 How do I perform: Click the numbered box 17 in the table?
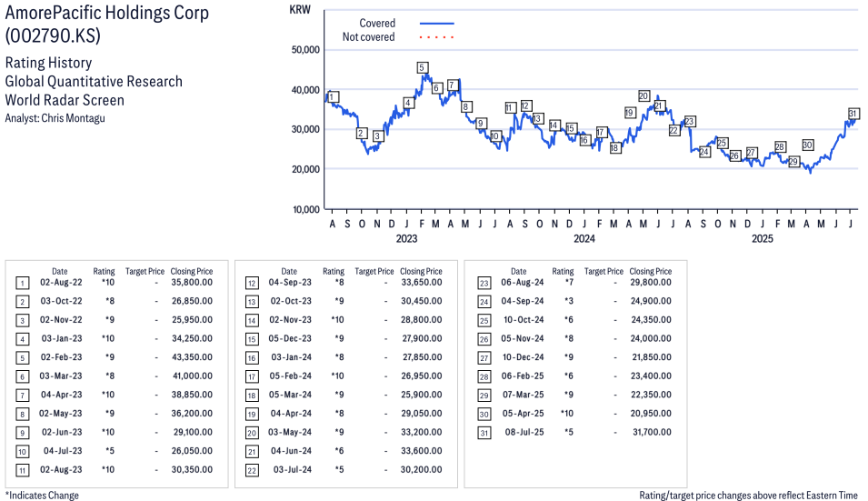[x=252, y=377]
